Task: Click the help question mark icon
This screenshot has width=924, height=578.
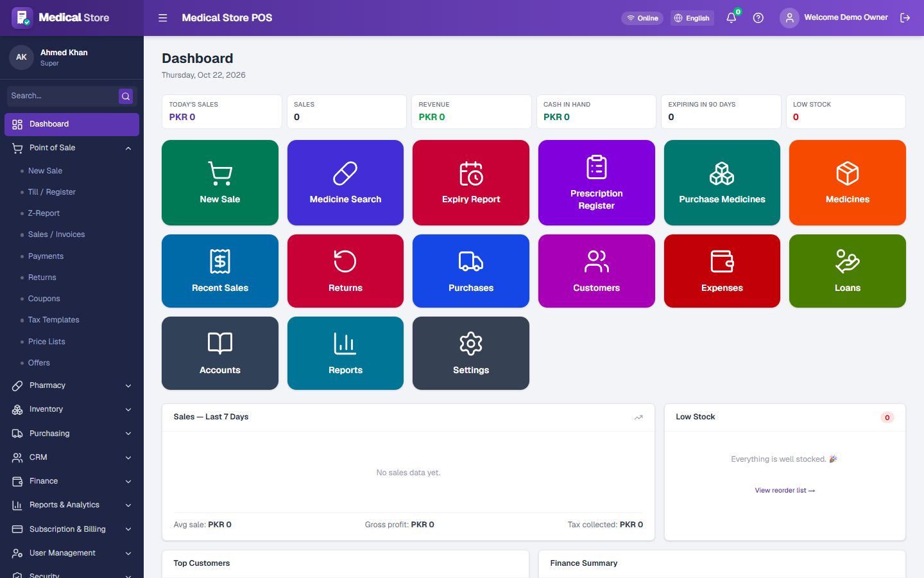Action: pyautogui.click(x=758, y=18)
